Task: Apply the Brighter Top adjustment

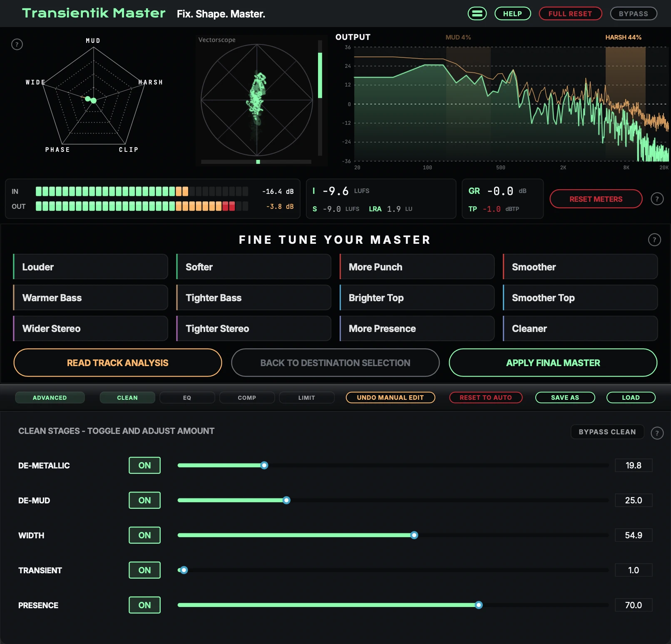Action: [417, 298]
